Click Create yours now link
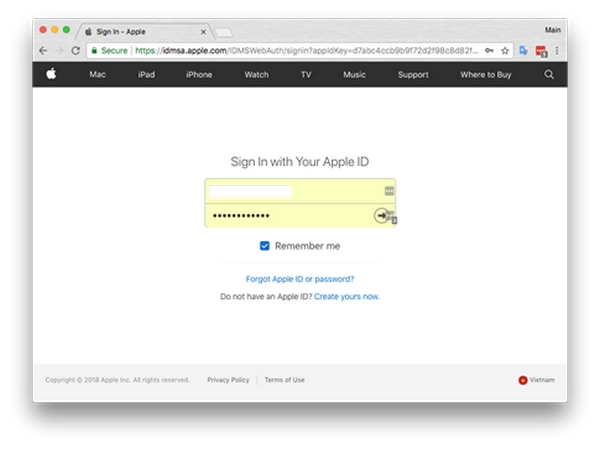The width and height of the screenshot is (600, 449). click(x=347, y=296)
